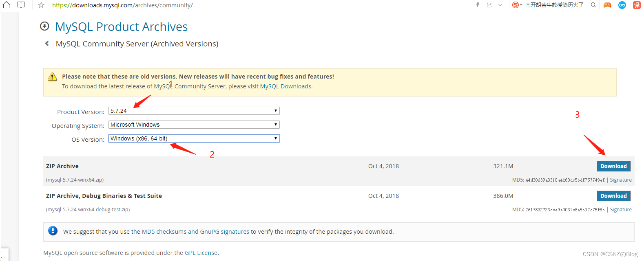644x261 pixels.
Task: Click the '(mysql-5.7.24-winx64.zip)' file name
Action: pos(75,180)
